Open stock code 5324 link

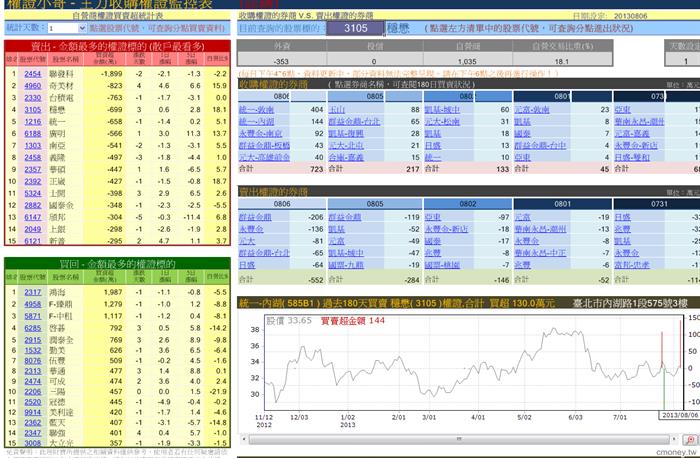33,193
